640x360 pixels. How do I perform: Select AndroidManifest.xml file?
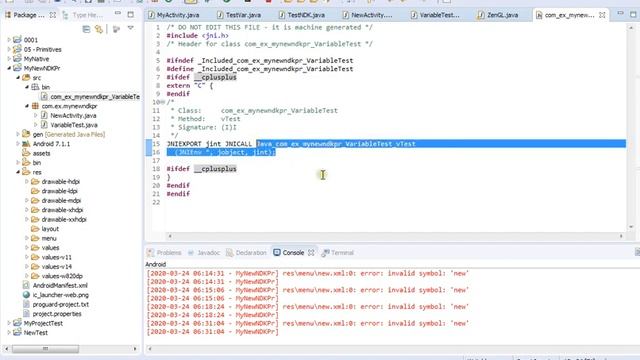coord(60,285)
